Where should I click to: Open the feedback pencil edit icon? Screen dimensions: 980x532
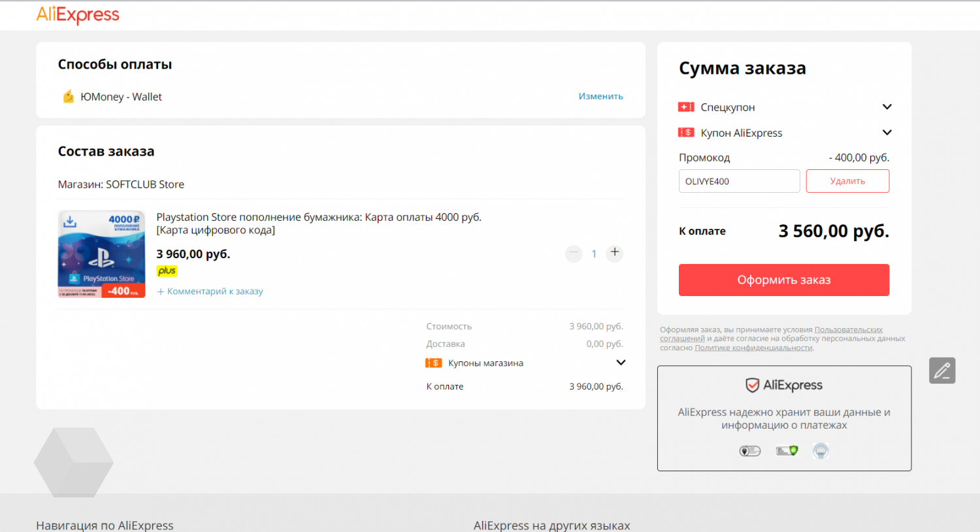942,371
